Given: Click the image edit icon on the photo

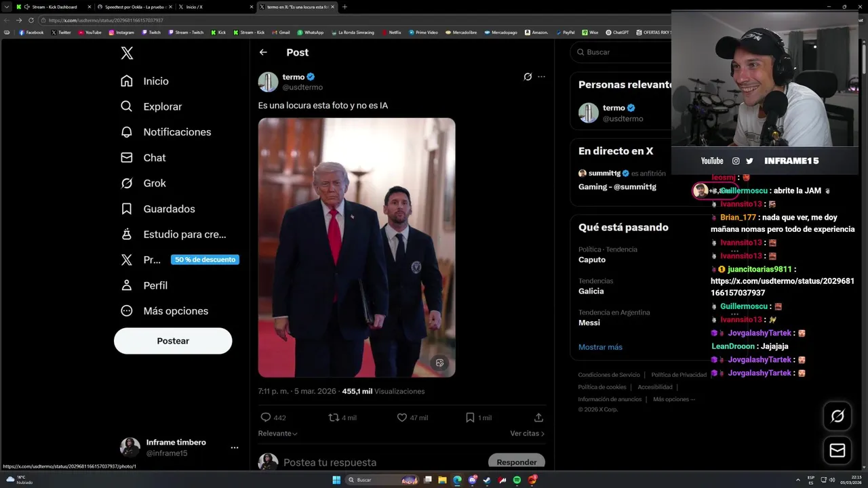Looking at the screenshot, I should point(439,363).
